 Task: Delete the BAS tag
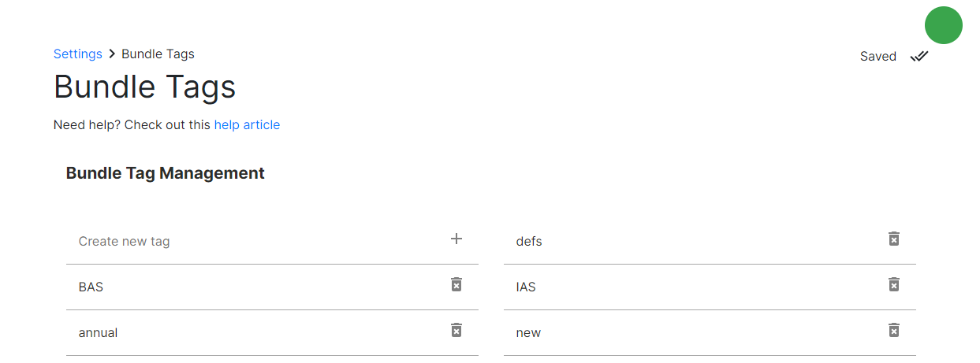(456, 284)
